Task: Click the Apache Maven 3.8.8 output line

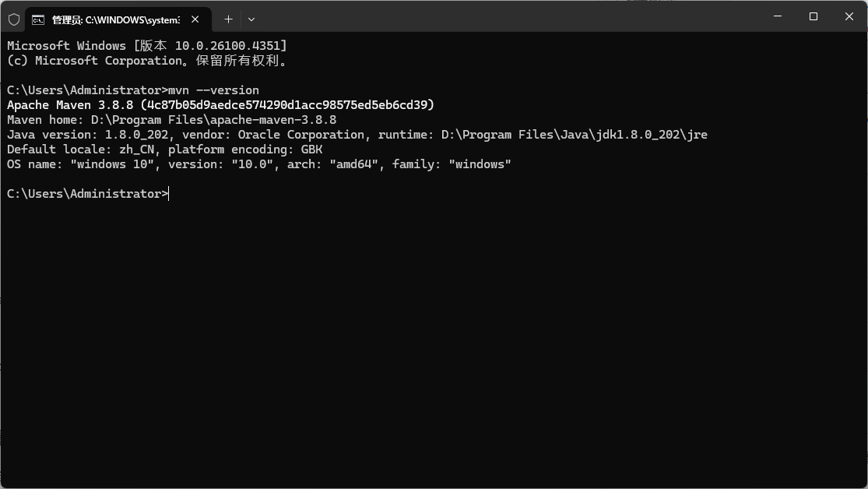Action: tap(220, 104)
